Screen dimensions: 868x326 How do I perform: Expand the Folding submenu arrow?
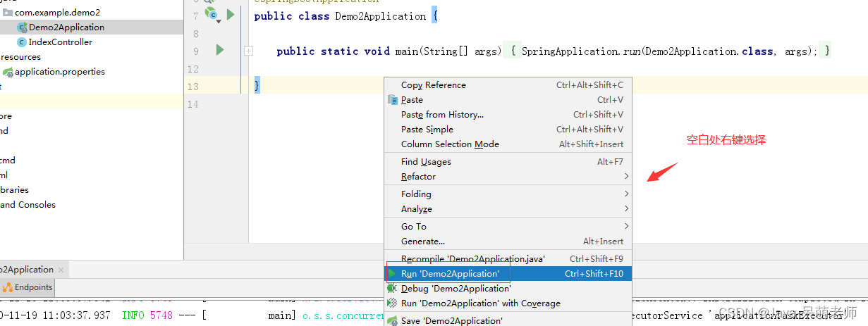point(626,194)
